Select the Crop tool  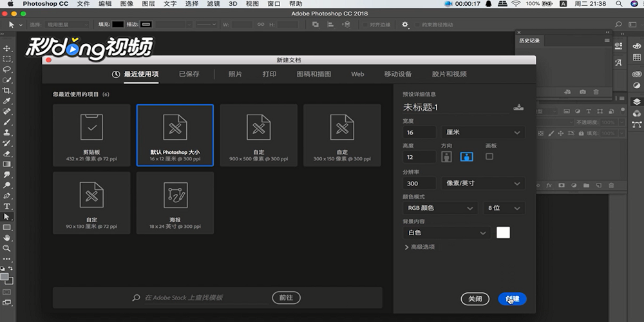[x=6, y=90]
